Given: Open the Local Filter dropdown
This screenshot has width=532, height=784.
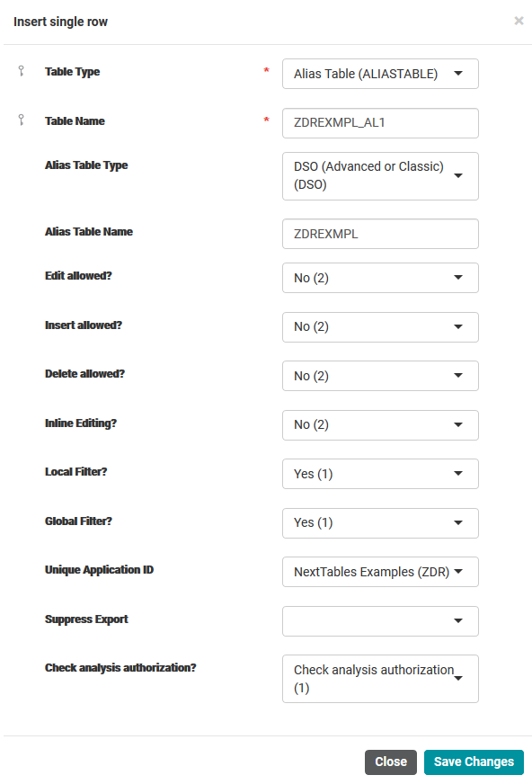Looking at the screenshot, I should (x=380, y=474).
